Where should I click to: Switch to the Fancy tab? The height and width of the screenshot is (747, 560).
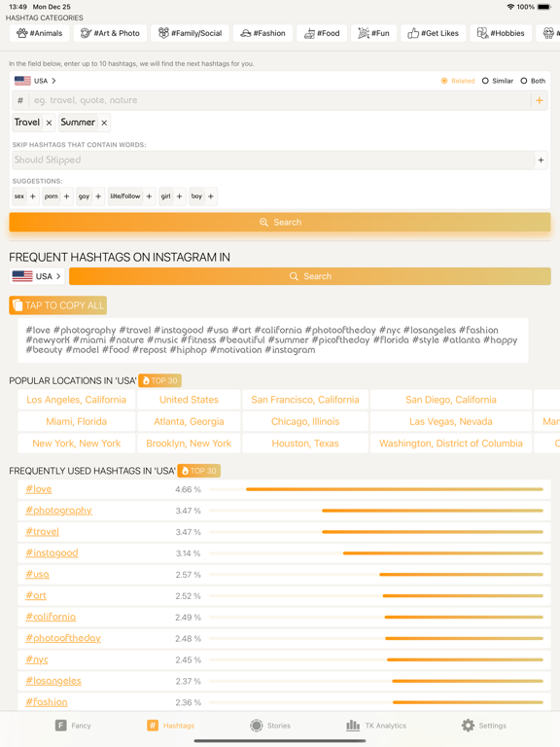tap(73, 726)
